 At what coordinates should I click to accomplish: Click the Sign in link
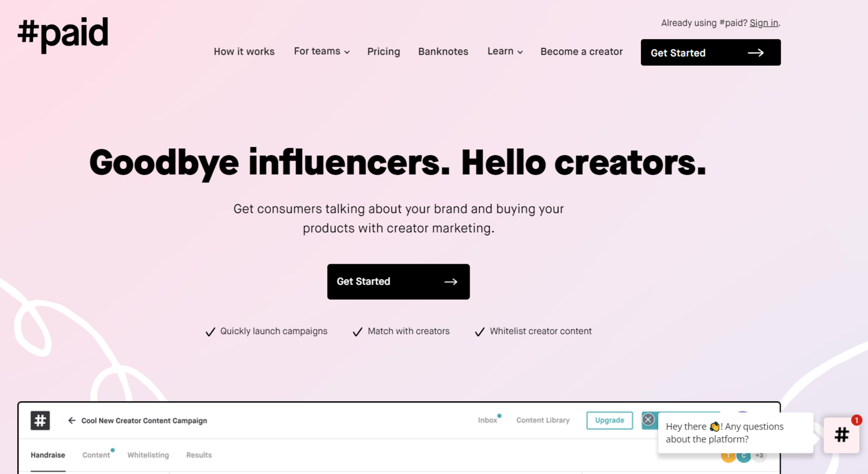763,23
